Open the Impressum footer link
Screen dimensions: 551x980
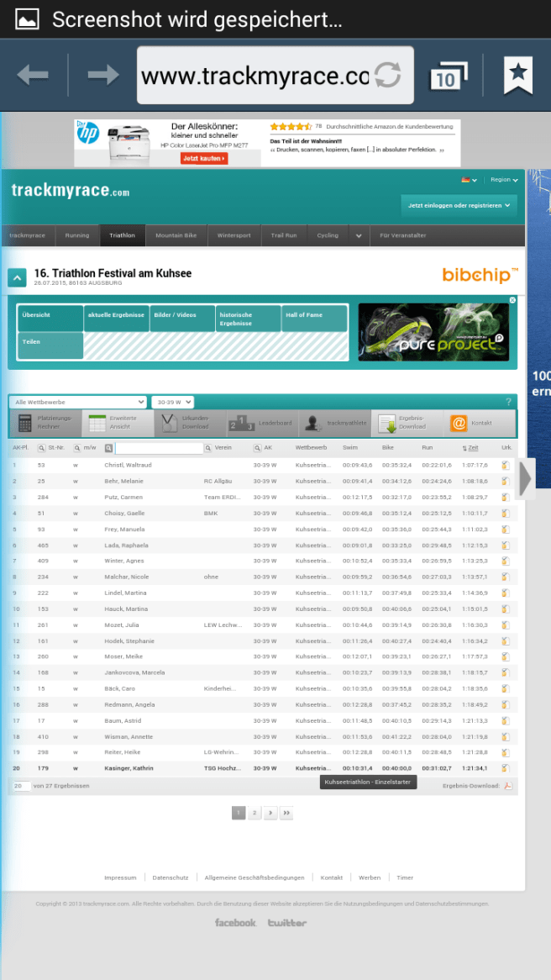[x=120, y=877]
